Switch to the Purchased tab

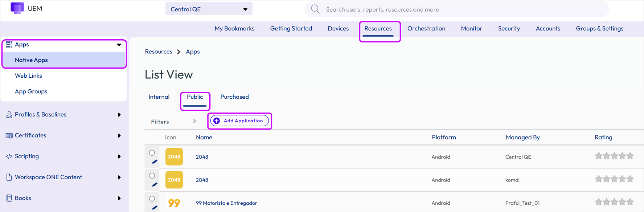point(234,97)
